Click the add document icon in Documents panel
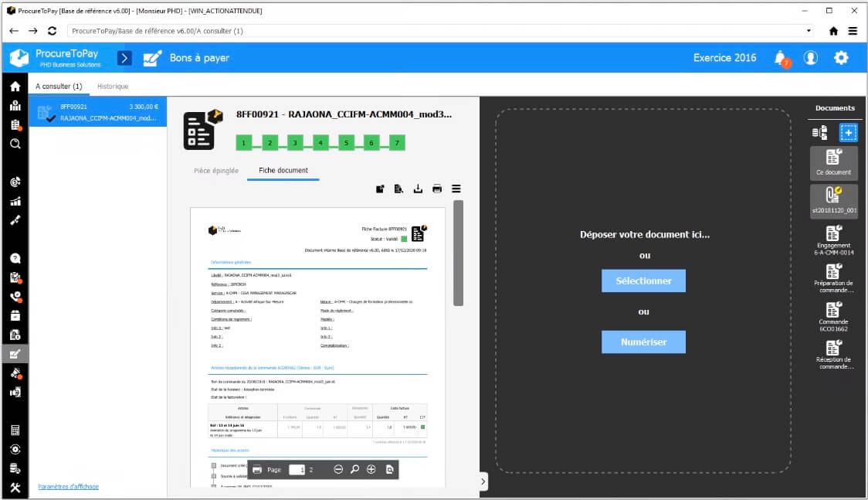Screen dimensions: 868x500 pos(848,133)
